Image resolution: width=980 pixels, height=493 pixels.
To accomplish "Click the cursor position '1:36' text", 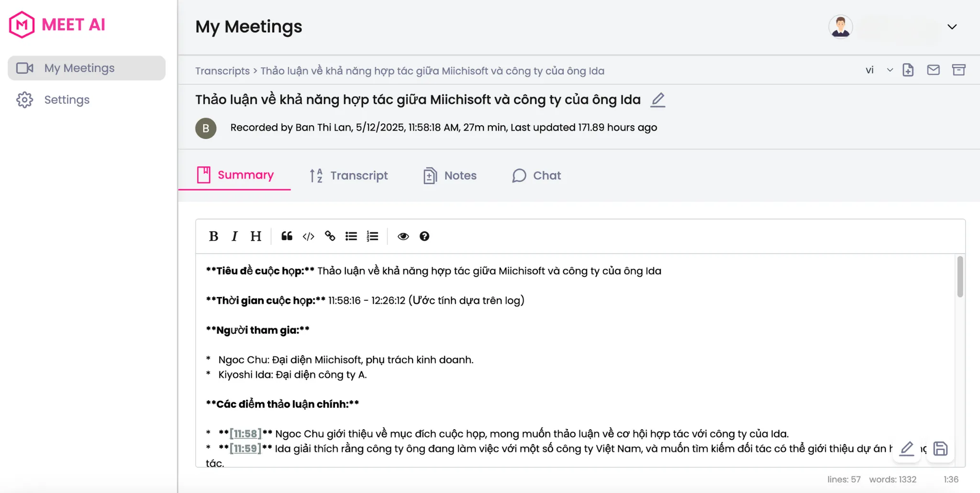I will (x=951, y=479).
